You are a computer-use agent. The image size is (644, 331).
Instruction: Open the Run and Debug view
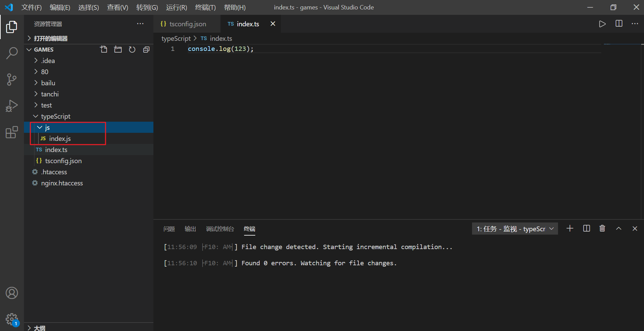[x=12, y=106]
